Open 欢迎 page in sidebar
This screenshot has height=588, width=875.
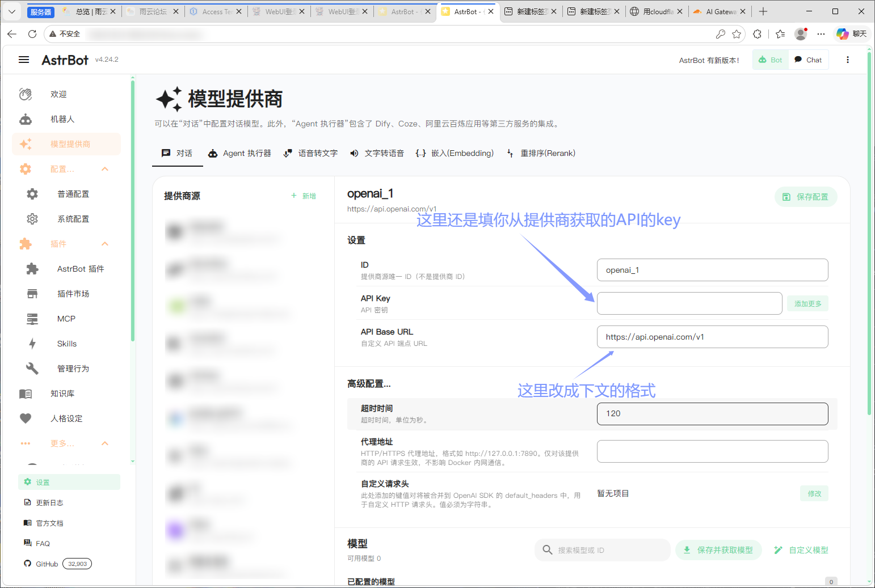tap(66, 94)
